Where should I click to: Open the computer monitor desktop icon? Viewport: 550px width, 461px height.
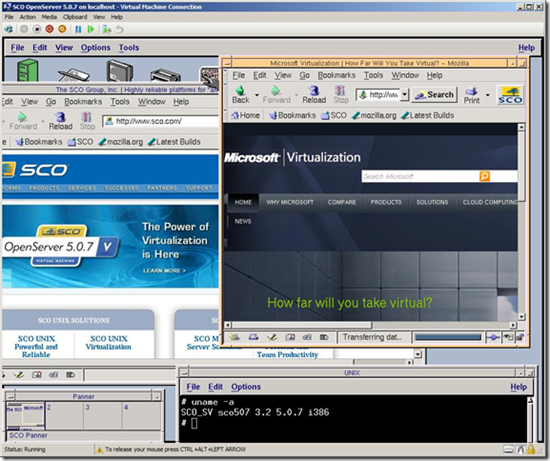pyautogui.click(x=120, y=70)
